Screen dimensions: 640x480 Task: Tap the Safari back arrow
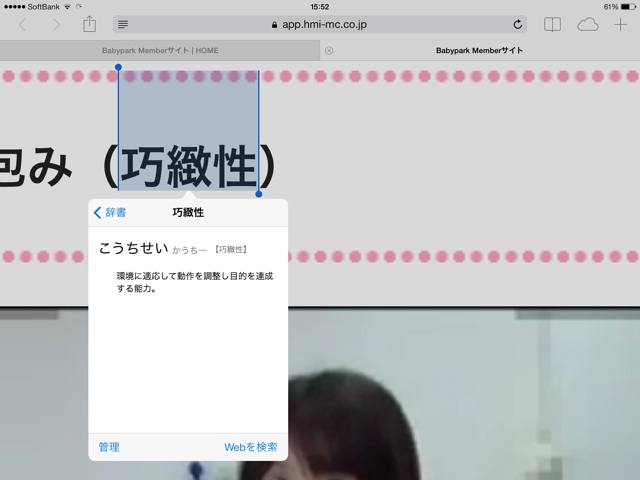pos(23,25)
